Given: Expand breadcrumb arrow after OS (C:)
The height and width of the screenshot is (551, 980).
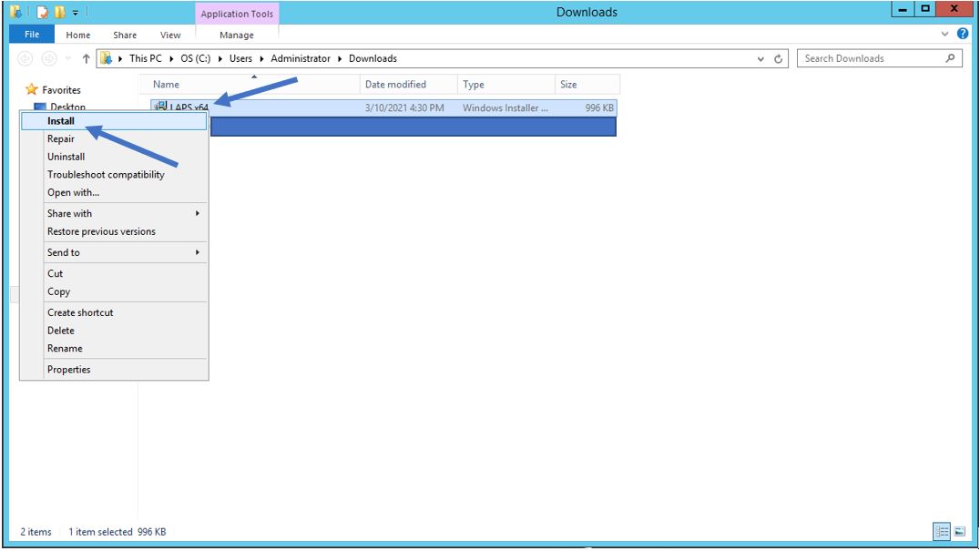Looking at the screenshot, I should [220, 58].
